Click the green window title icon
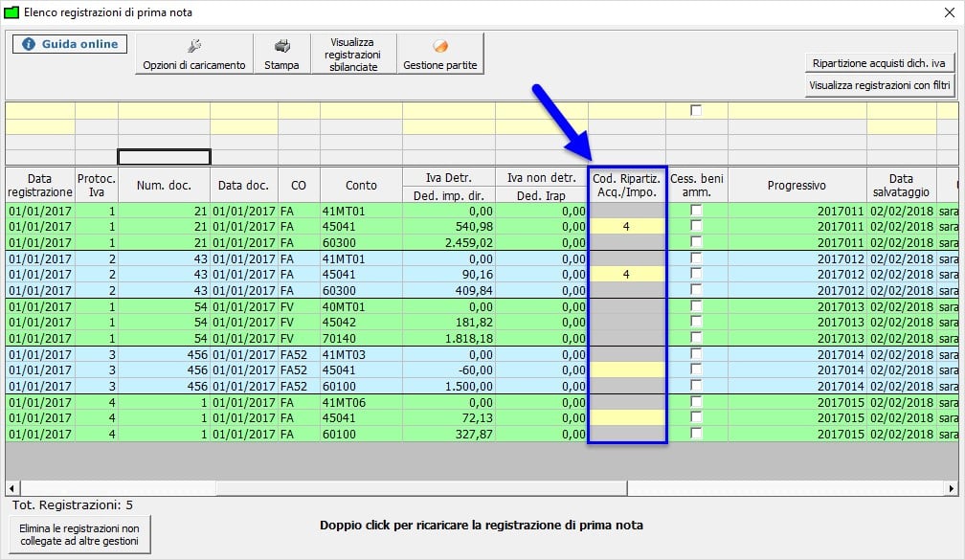 tap(11, 12)
